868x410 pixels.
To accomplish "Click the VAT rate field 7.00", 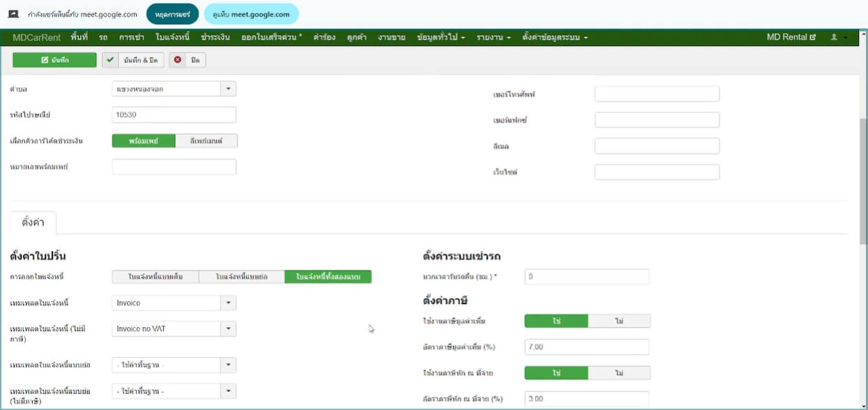I will 587,347.
